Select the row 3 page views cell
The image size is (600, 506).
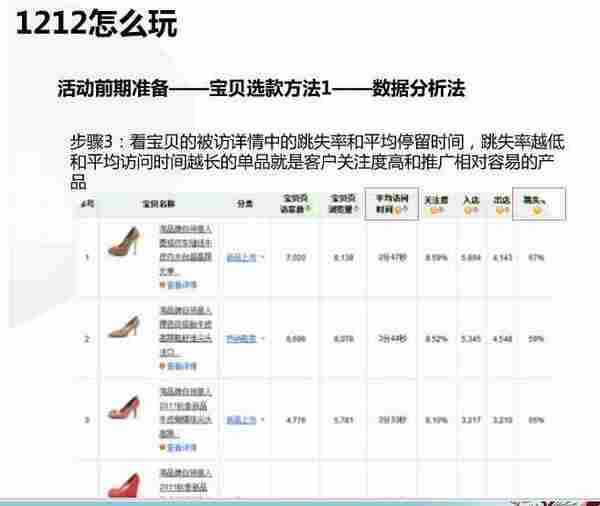[x=343, y=420]
